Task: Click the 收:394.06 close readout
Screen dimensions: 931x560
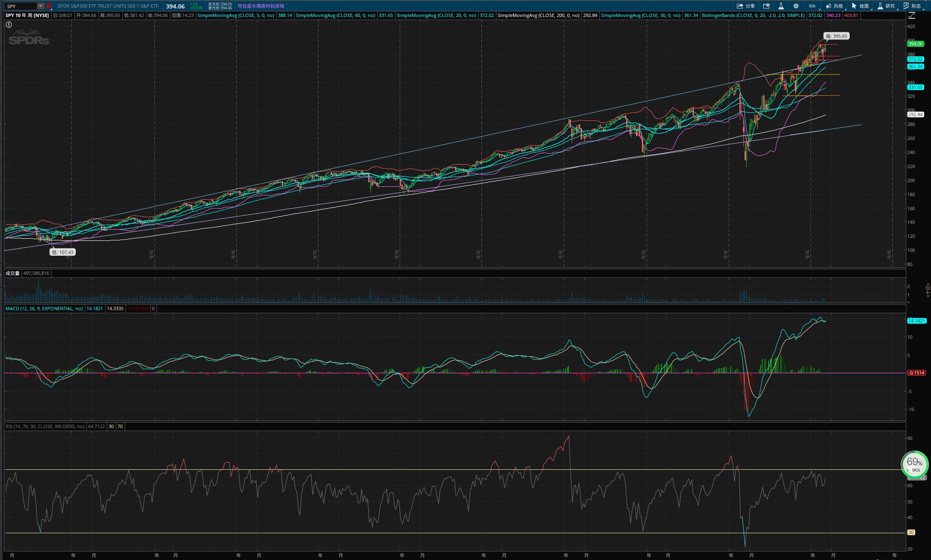Action: click(x=158, y=15)
